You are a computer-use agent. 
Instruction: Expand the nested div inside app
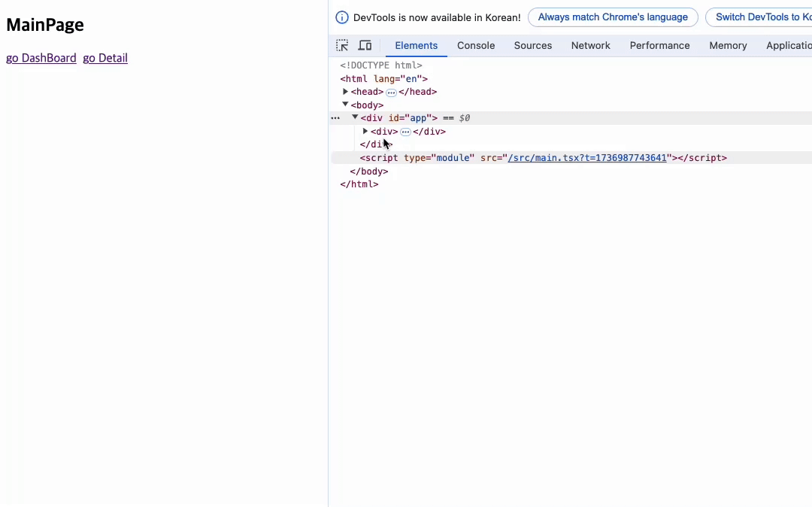coord(365,132)
